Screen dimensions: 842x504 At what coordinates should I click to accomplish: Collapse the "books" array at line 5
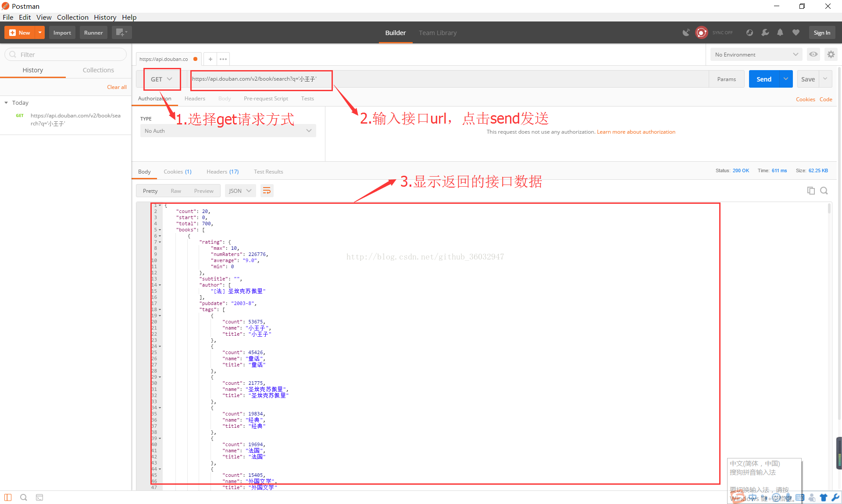[x=160, y=230]
